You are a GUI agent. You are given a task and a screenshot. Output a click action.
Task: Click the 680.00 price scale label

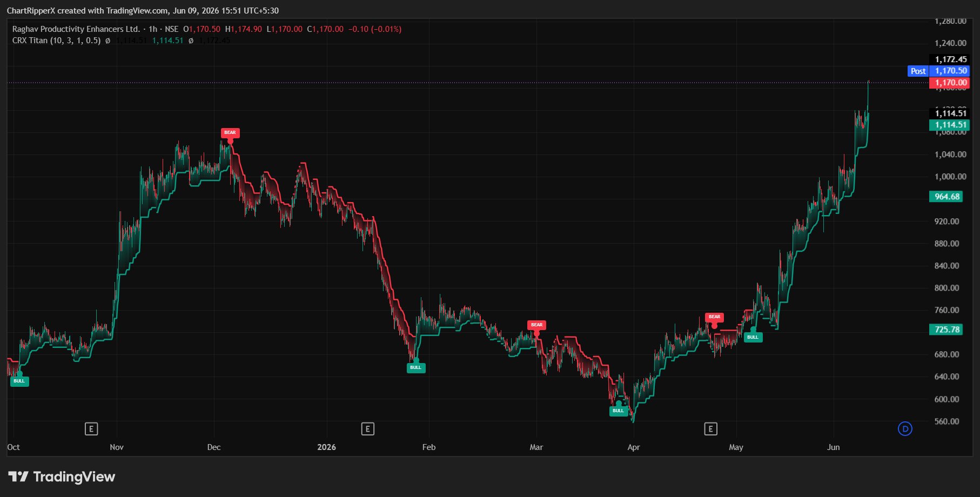pyautogui.click(x=947, y=354)
